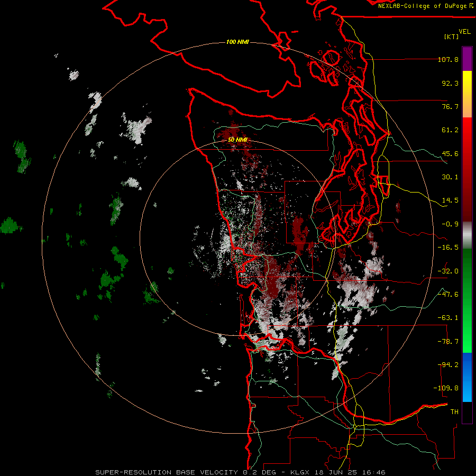
Task: Click the 30.1 velocity scale value
Action: [x=450, y=177]
